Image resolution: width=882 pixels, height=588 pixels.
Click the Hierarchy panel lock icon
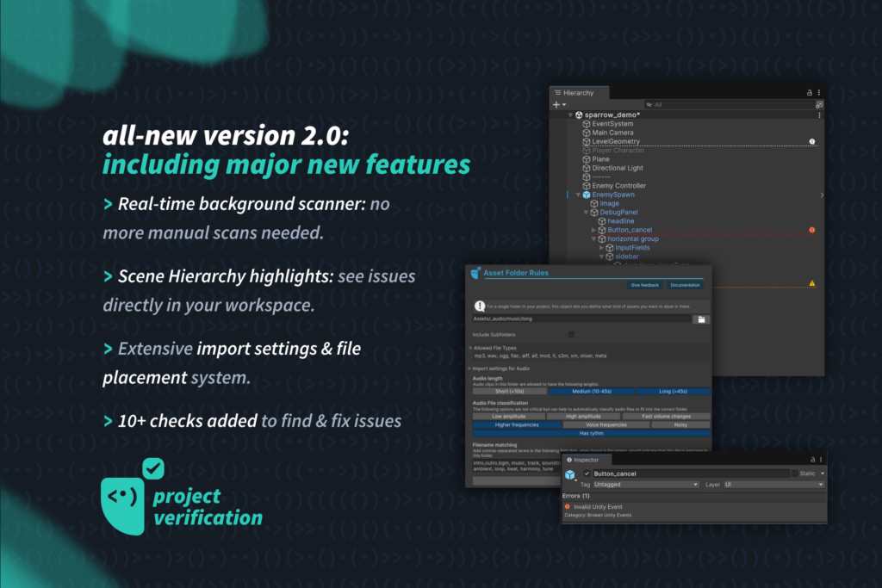point(810,93)
